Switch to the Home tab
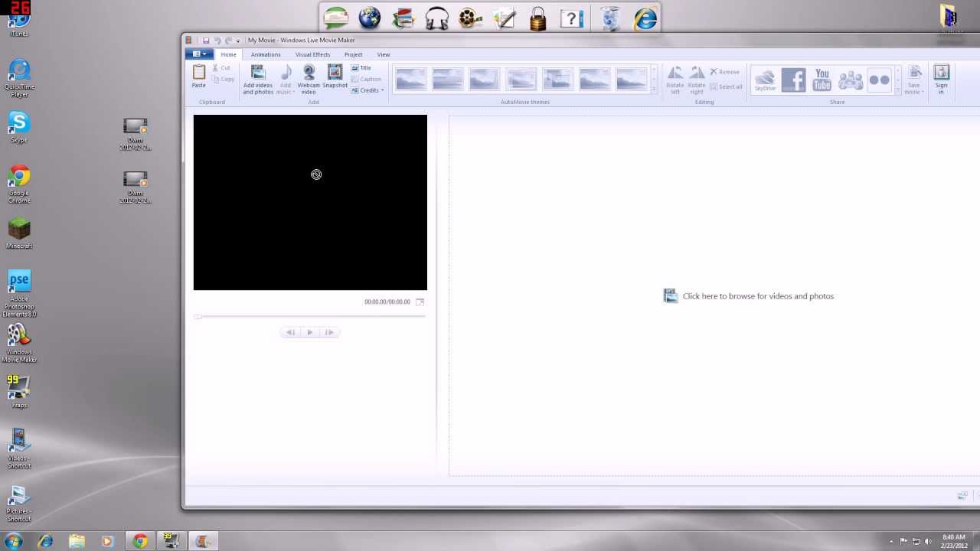 [x=228, y=54]
